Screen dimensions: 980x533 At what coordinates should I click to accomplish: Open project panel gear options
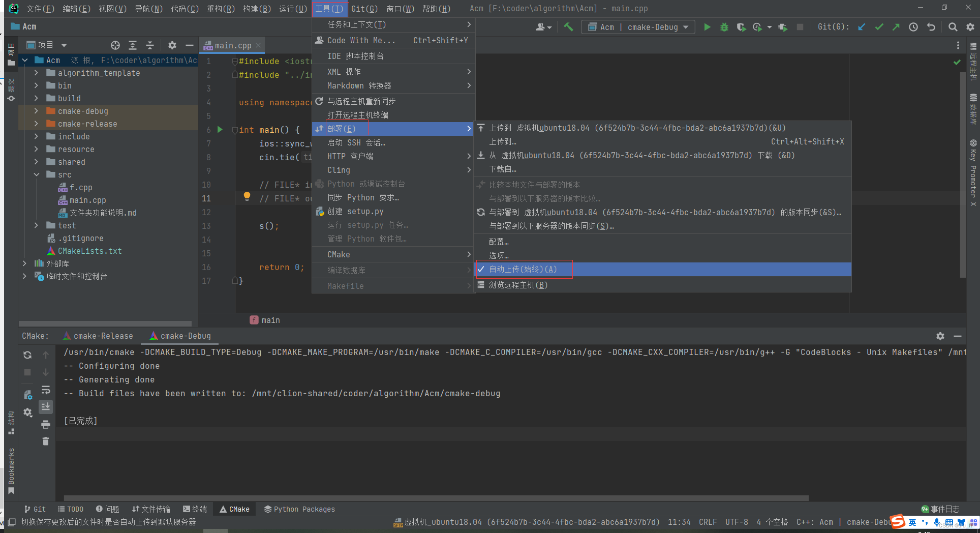(x=172, y=45)
